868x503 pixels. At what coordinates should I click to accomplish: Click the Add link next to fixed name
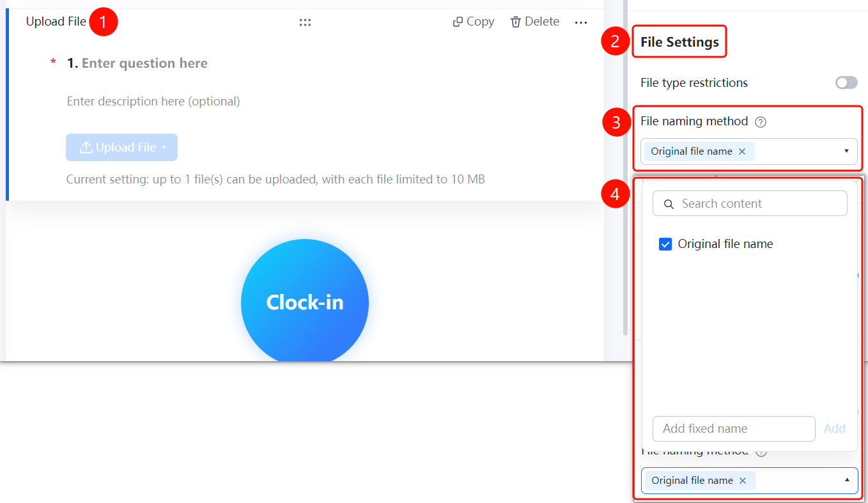(834, 429)
